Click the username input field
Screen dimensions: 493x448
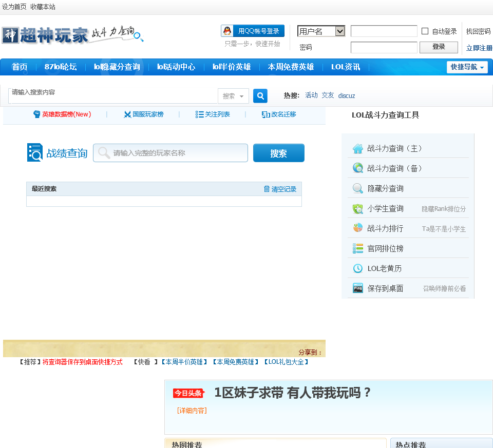384,31
